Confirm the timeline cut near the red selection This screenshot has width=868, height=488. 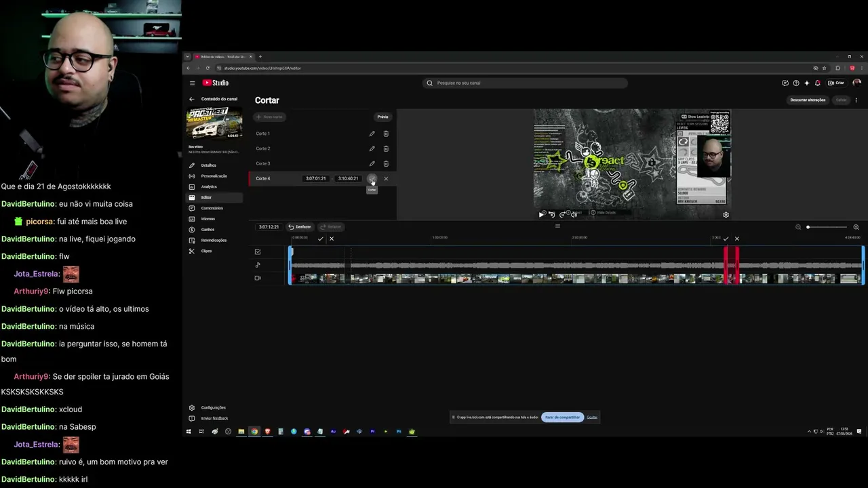(x=726, y=239)
